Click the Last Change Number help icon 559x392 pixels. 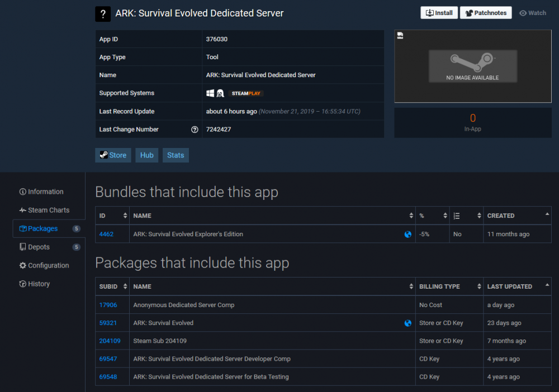[x=195, y=130]
